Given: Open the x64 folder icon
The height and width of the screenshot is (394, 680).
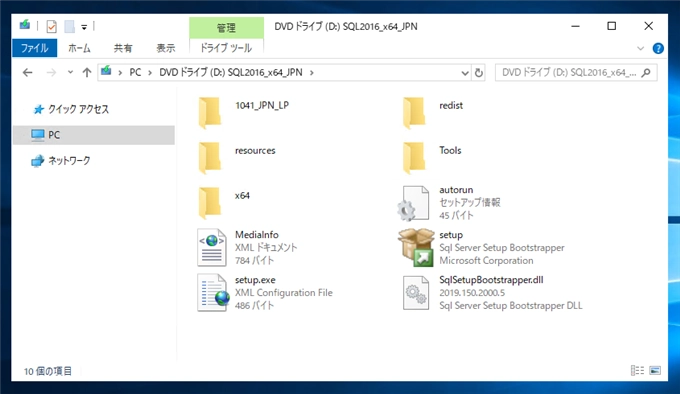Looking at the screenshot, I should [210, 203].
